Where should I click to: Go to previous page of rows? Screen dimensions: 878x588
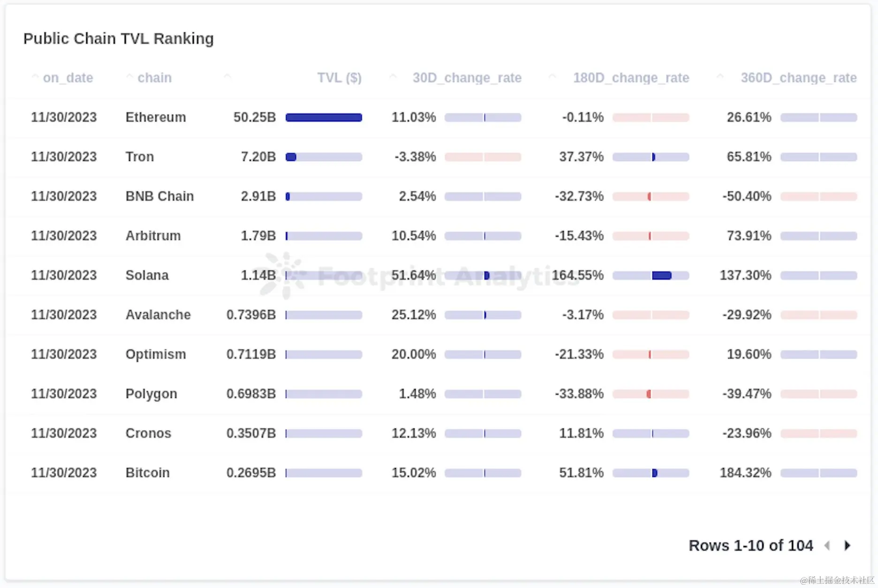[827, 545]
